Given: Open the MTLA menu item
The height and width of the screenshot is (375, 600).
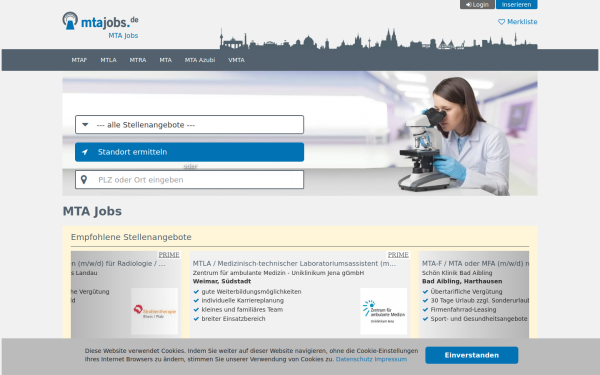Looking at the screenshot, I should (x=108, y=60).
